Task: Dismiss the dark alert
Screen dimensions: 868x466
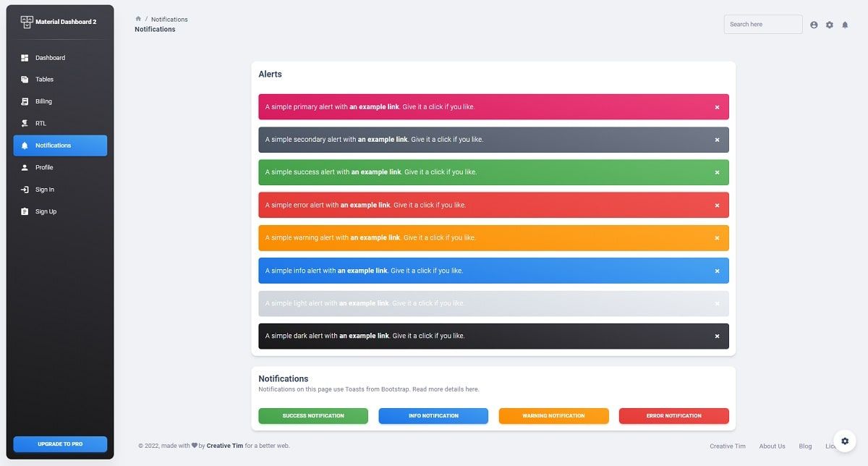Action: point(717,336)
